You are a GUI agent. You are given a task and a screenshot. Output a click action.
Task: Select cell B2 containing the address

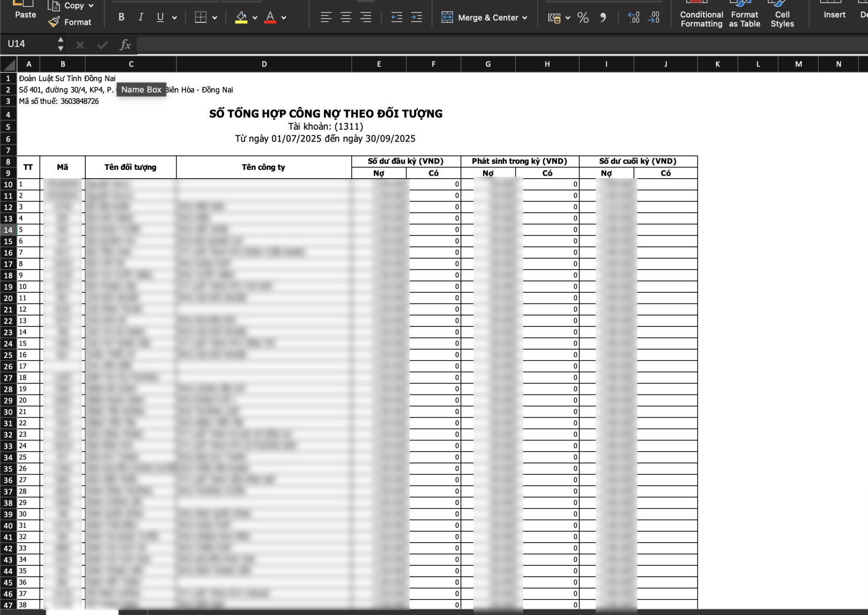63,89
